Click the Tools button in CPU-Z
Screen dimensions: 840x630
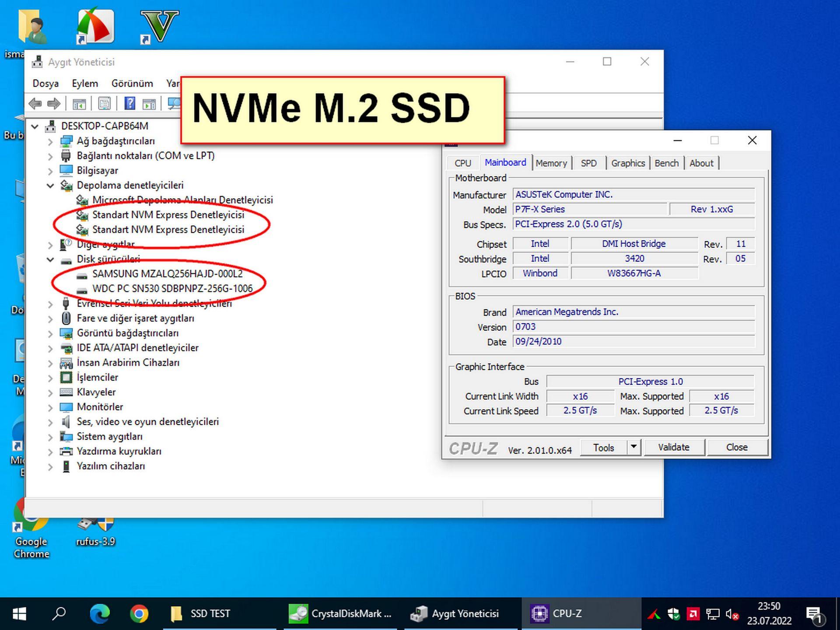(x=604, y=447)
